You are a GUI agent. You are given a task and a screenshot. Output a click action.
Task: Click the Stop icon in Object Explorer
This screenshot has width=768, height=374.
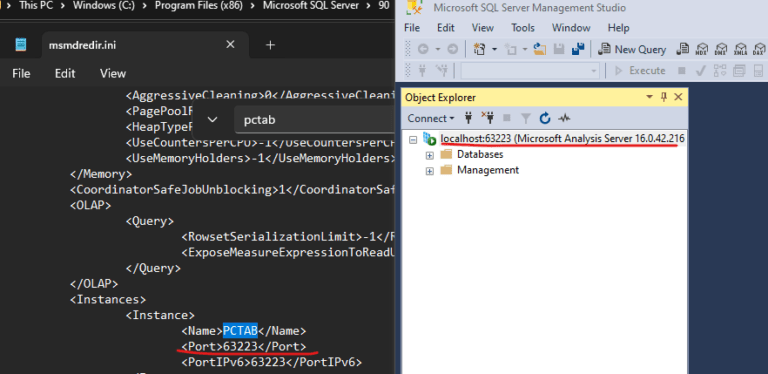coord(506,118)
